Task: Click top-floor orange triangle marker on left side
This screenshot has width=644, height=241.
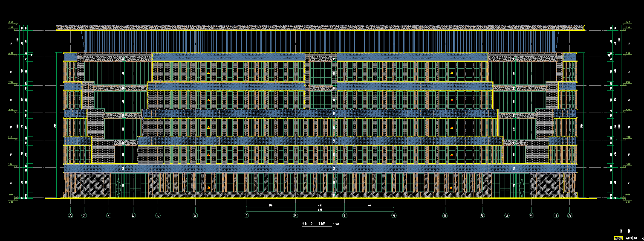Action: click(x=208, y=73)
